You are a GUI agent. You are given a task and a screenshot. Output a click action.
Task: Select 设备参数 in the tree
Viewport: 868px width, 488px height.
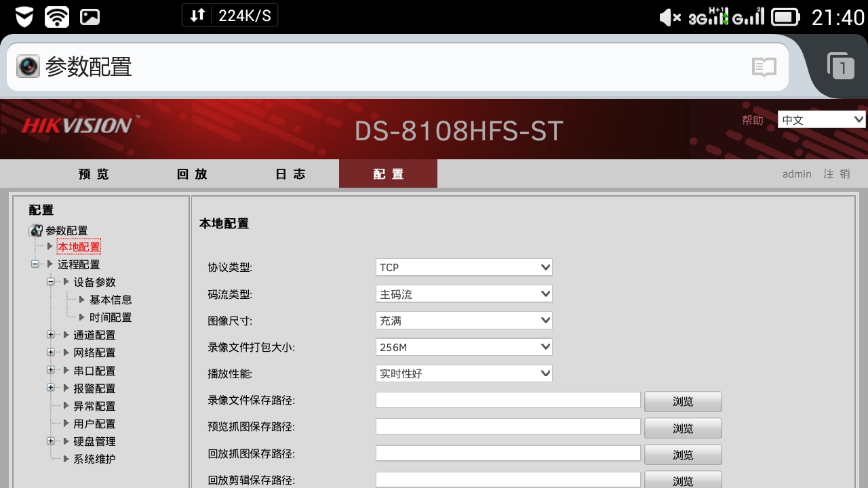click(x=94, y=282)
